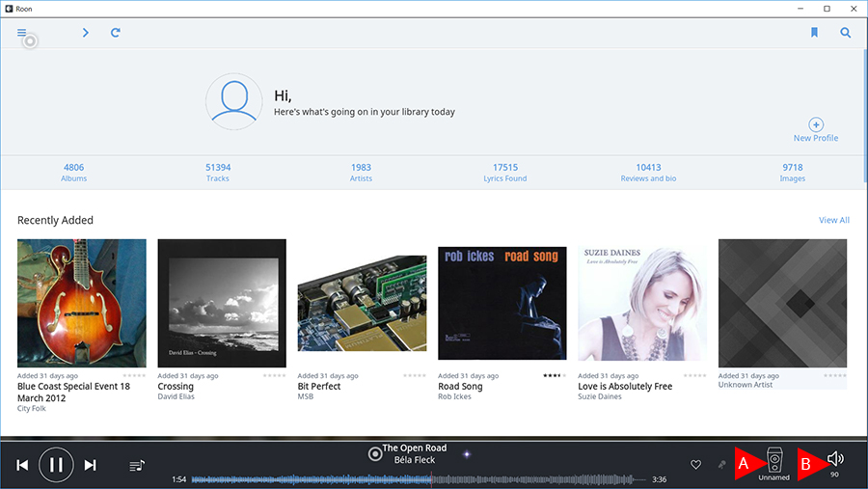This screenshot has height=489, width=868.
Task: Open the Crossing album cover
Action: click(x=222, y=303)
